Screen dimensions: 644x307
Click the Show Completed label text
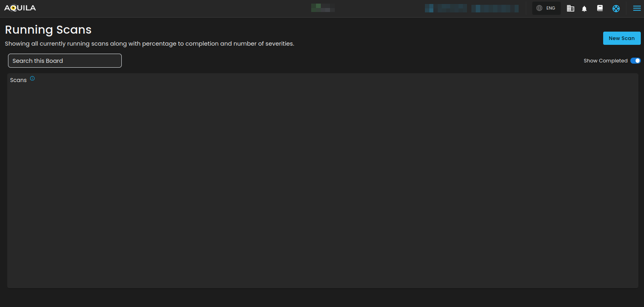(x=605, y=61)
